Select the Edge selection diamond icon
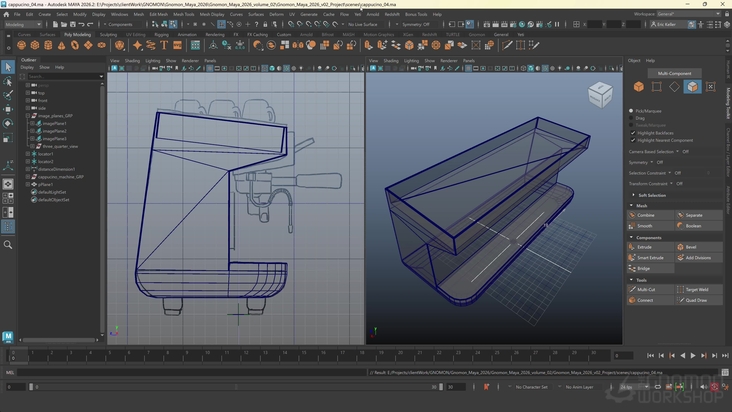The height and width of the screenshot is (412, 732). [674, 87]
